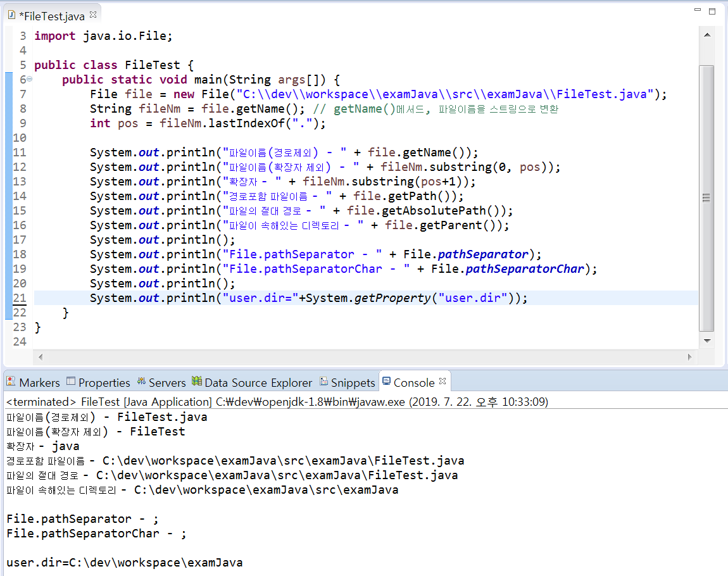Click "getPath()" on line 14
Image resolution: width=728 pixels, height=576 pixels.
pos(419,196)
